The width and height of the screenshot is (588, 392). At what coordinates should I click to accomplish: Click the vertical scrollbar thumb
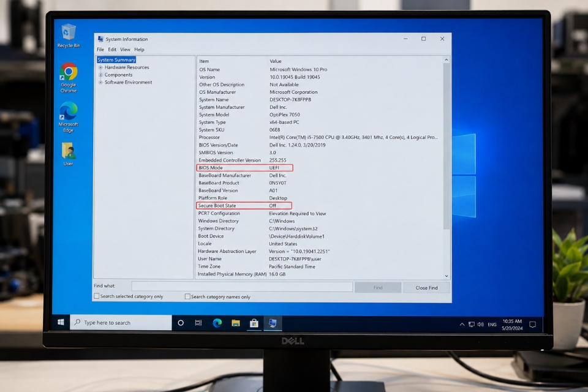click(x=447, y=146)
